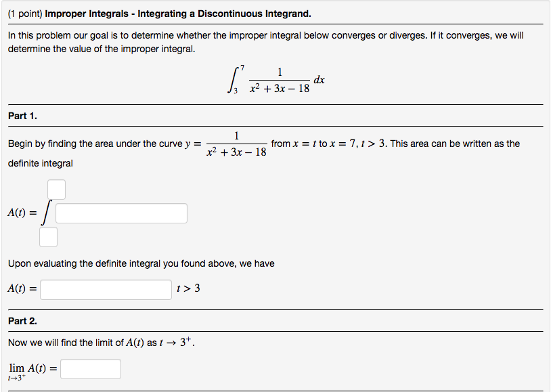This screenshot has width=551, height=392.
Task: Click the limit answer box in Part 2
Action: tap(90, 368)
